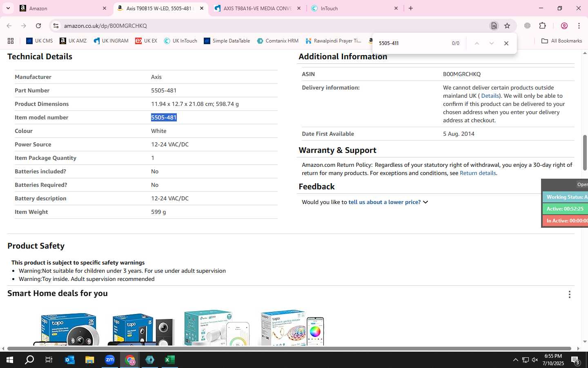The width and height of the screenshot is (588, 368).
Task: Follow the delivery Details link
Action: (490, 96)
